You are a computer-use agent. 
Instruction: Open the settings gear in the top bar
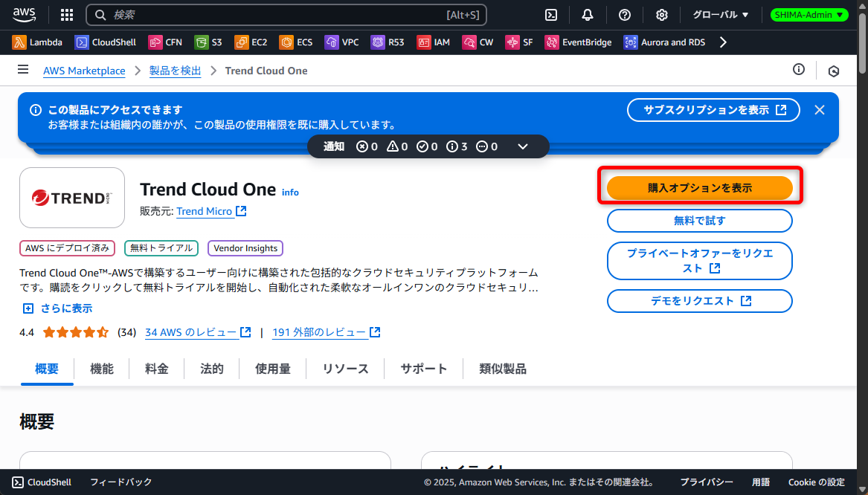point(661,15)
